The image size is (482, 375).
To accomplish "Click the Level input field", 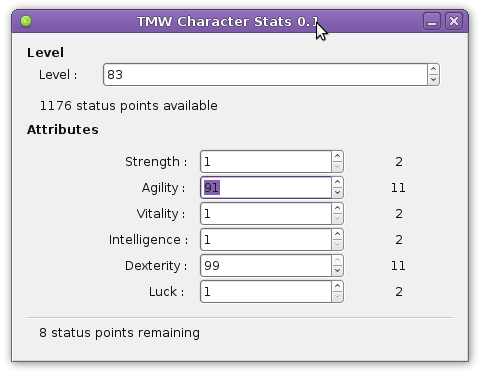I will [x=265, y=75].
